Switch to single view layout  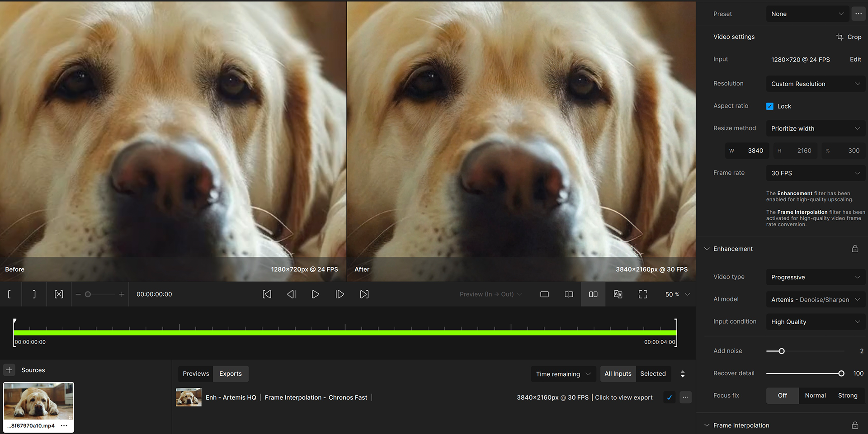(544, 294)
